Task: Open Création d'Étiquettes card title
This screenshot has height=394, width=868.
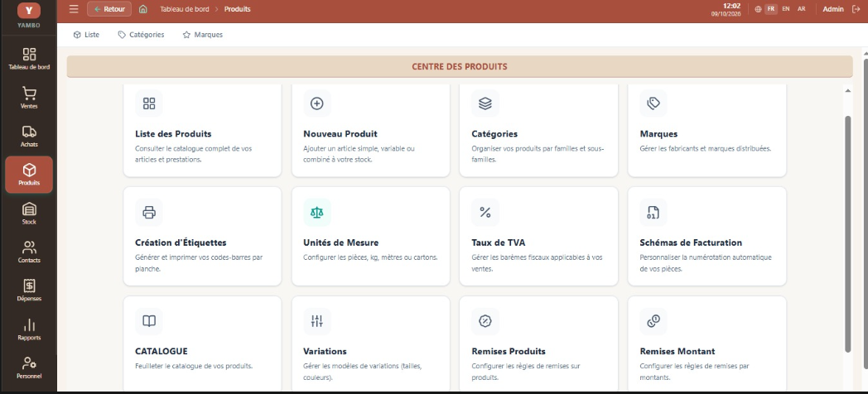Action: [x=181, y=243]
